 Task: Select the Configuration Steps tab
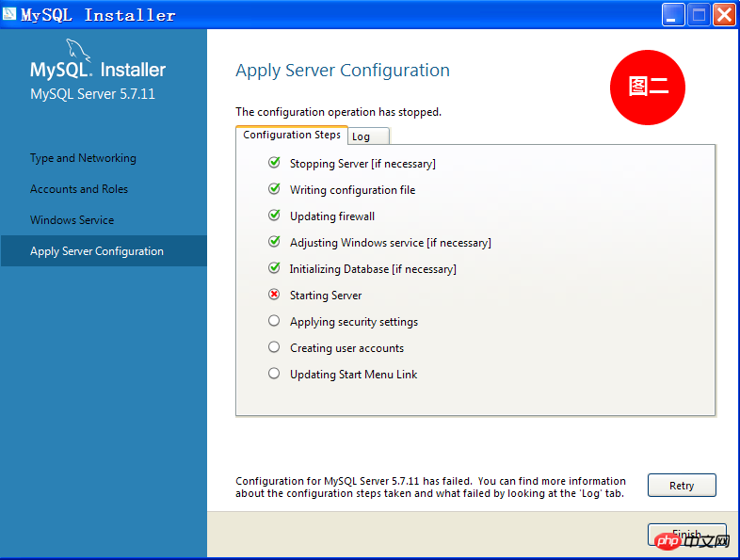292,135
